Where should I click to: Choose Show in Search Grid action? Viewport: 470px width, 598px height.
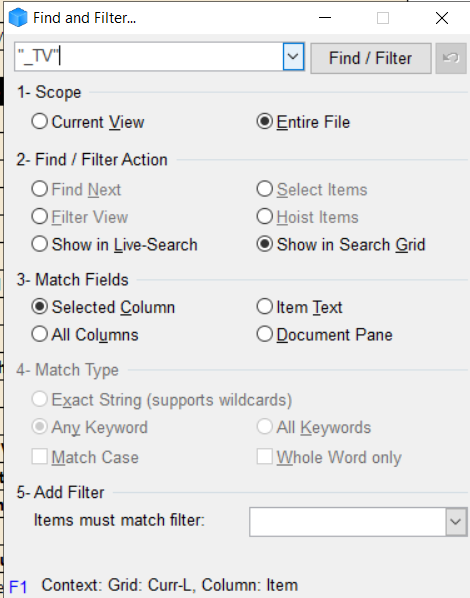[341, 244]
